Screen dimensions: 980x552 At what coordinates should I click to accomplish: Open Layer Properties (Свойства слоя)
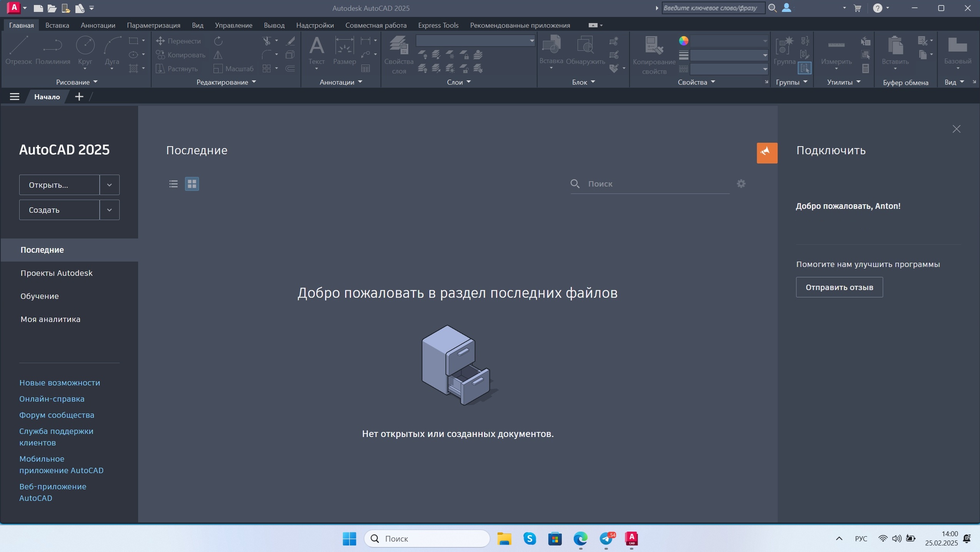tap(399, 55)
